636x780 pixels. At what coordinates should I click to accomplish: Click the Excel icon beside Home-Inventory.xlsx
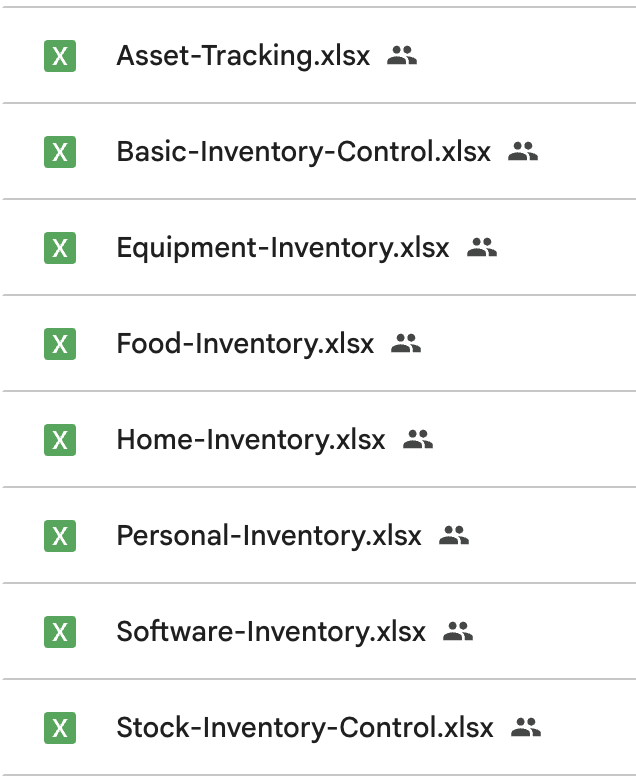(x=60, y=440)
